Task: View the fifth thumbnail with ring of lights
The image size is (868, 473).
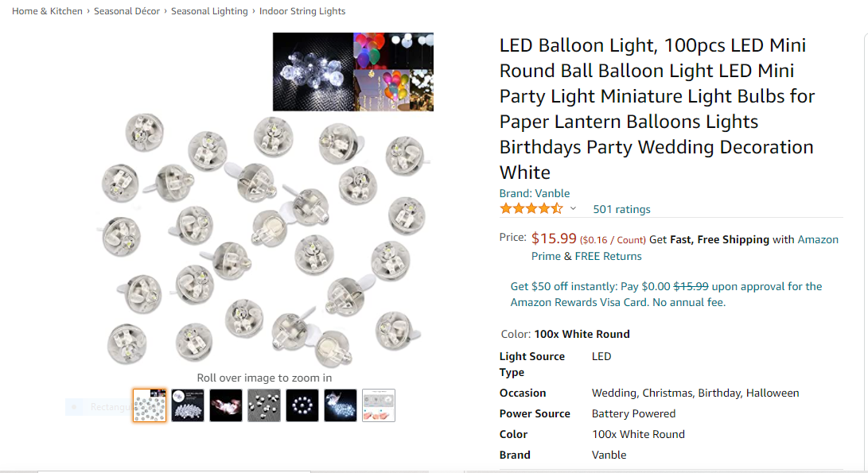Action: [x=302, y=405]
